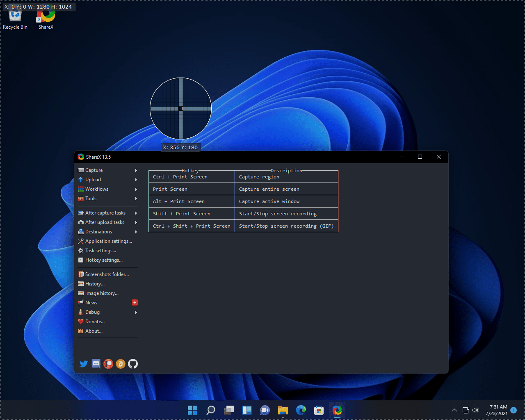Open File Explorer from the taskbar

click(283, 410)
